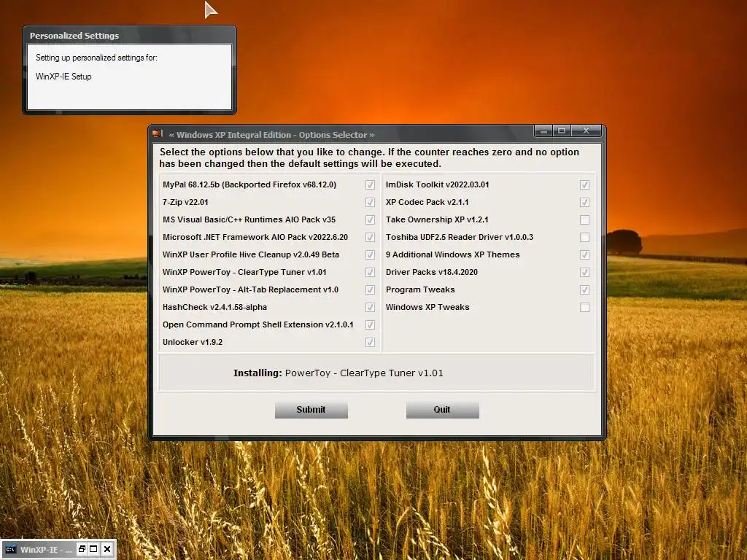Minimize the Options Selector window
The width and height of the screenshot is (747, 560).
coord(543,131)
